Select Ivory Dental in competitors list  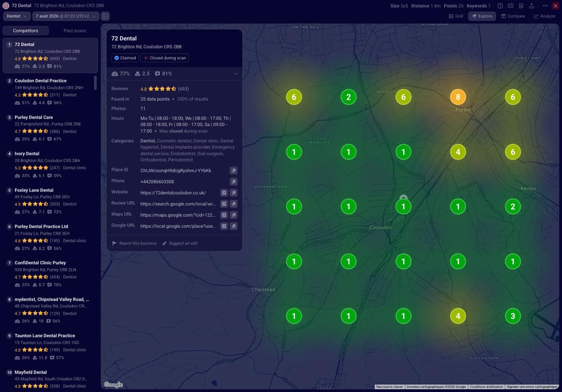coord(50,165)
